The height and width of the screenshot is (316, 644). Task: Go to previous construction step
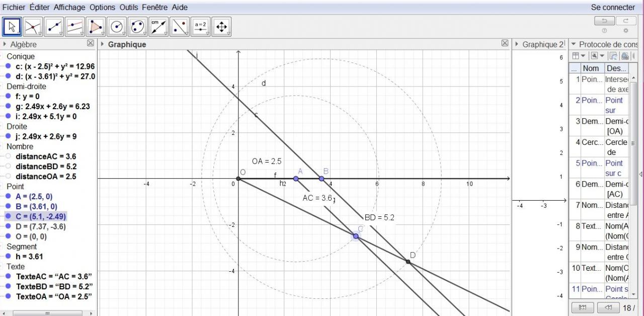608,307
